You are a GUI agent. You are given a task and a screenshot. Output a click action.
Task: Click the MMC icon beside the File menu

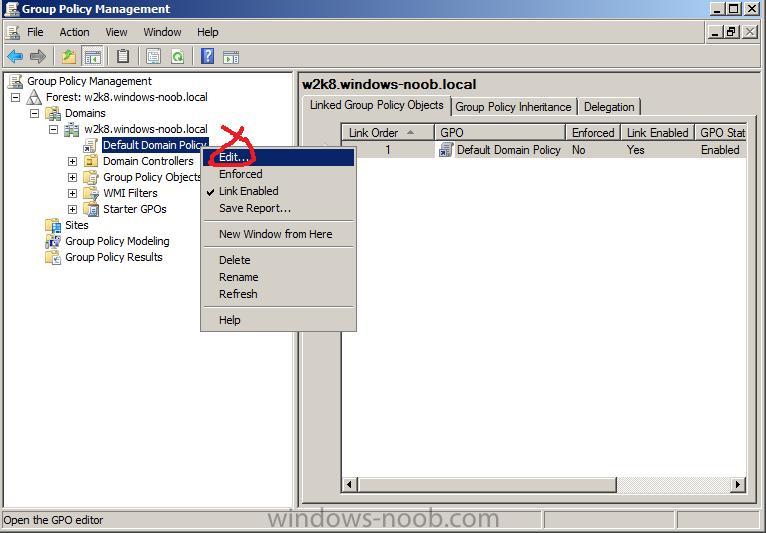click(13, 32)
